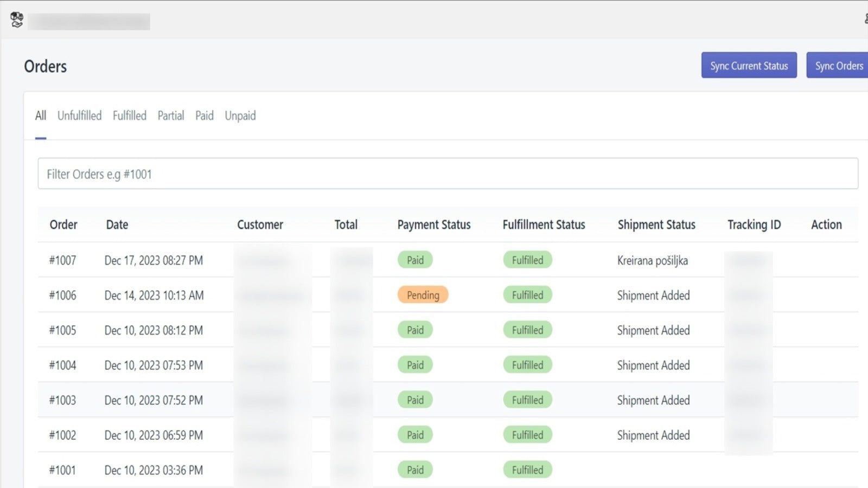Click the Kreirana pošiljka shipment status
This screenshot has width=868, height=488.
pos(652,260)
